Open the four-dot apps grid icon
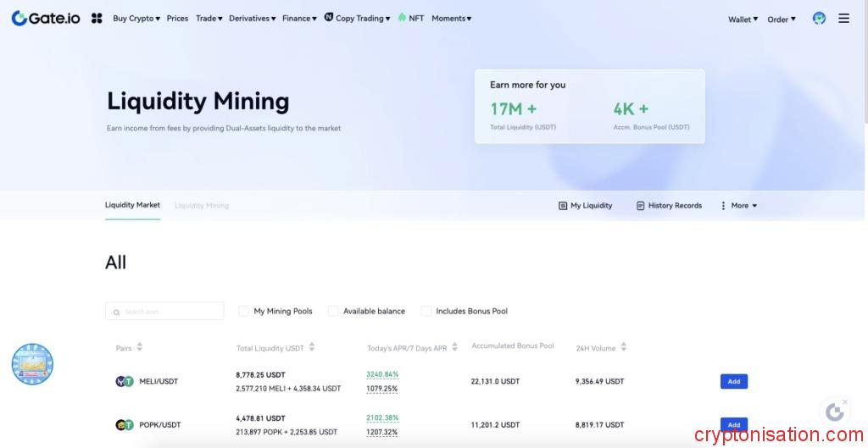The width and height of the screenshot is (868, 448). (97, 19)
